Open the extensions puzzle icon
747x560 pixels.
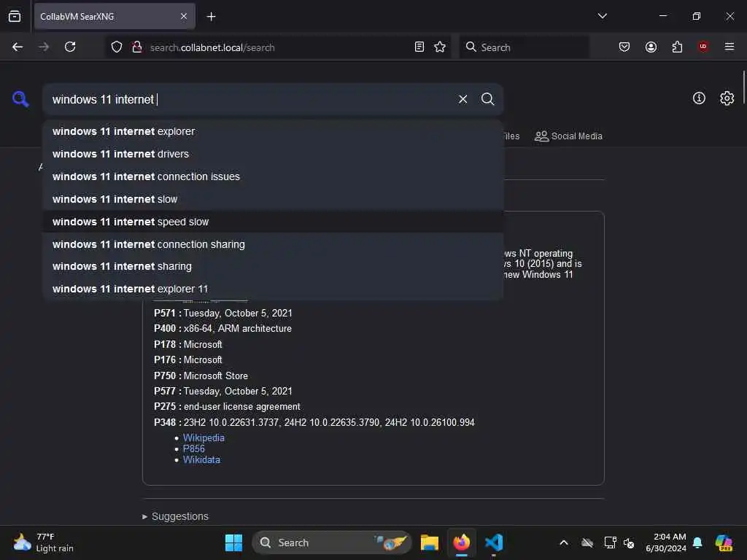(677, 47)
